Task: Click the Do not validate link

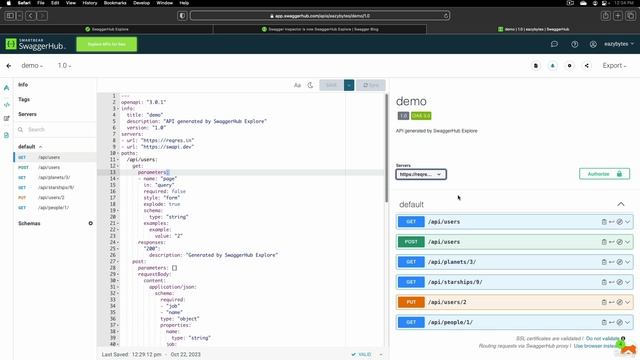Action: click(602, 338)
